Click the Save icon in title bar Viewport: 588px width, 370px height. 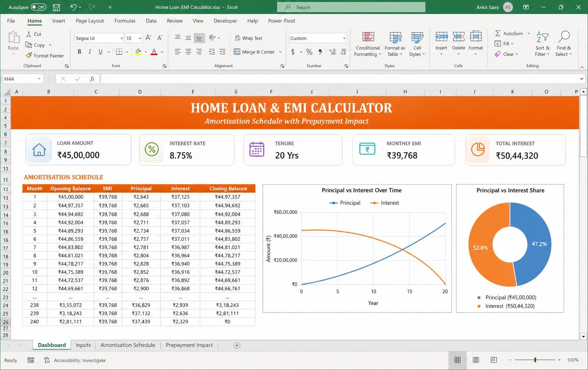[56, 7]
